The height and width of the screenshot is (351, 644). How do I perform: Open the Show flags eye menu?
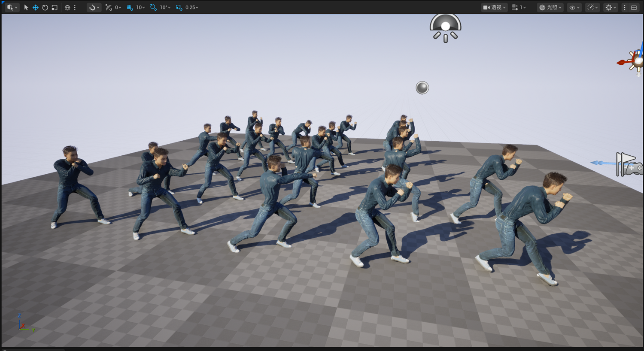[574, 7]
